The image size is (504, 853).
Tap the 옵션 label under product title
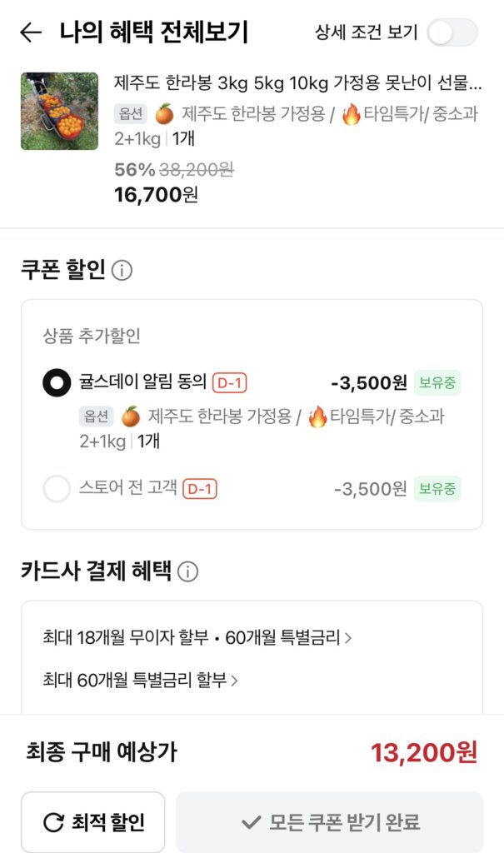(x=131, y=113)
